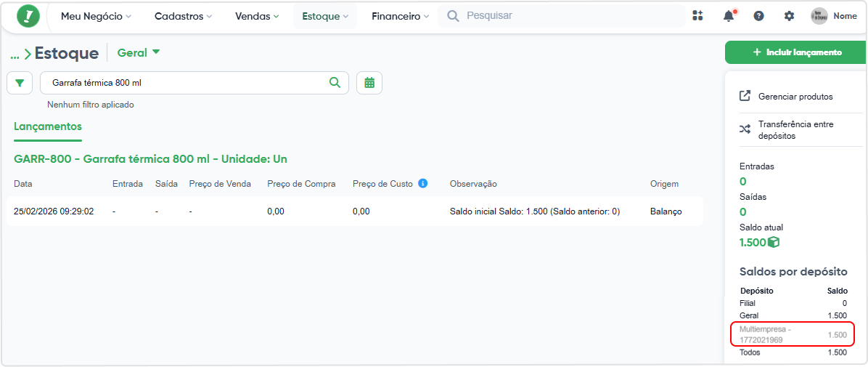The width and height of the screenshot is (868, 367).
Task: Open the apps grid icon
Action: point(697,16)
